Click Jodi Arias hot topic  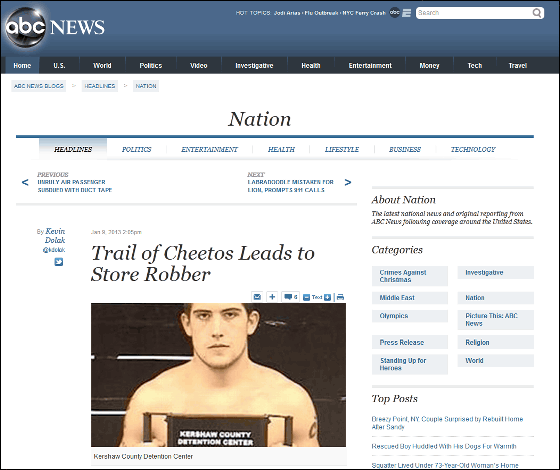288,13
